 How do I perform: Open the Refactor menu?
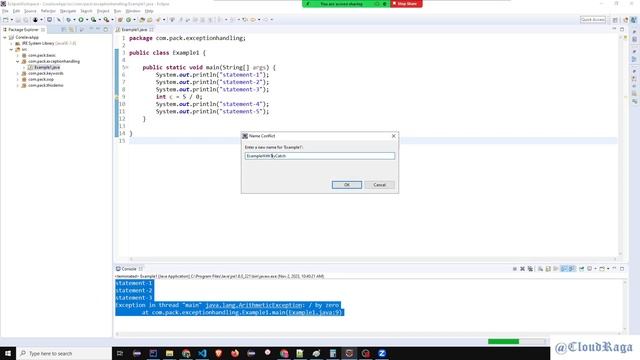click(48, 11)
